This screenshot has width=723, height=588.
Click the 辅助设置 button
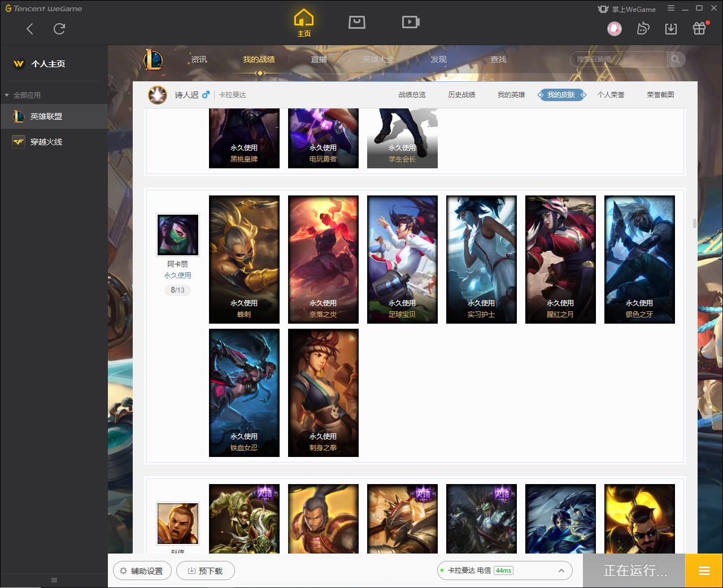click(142, 570)
